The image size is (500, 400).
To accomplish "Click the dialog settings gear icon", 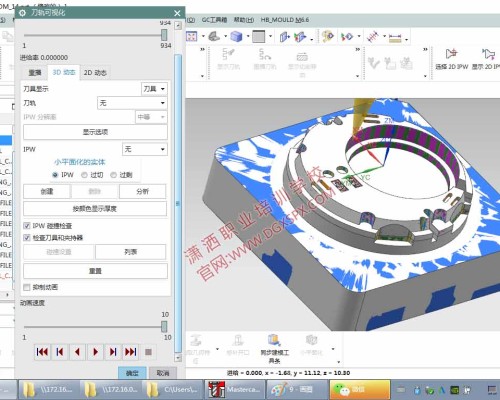I will click(22, 13).
